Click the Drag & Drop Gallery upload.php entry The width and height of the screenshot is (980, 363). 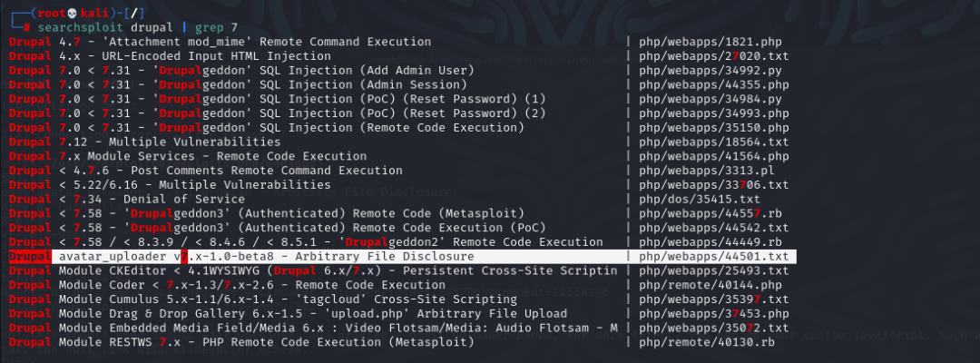[288, 314]
